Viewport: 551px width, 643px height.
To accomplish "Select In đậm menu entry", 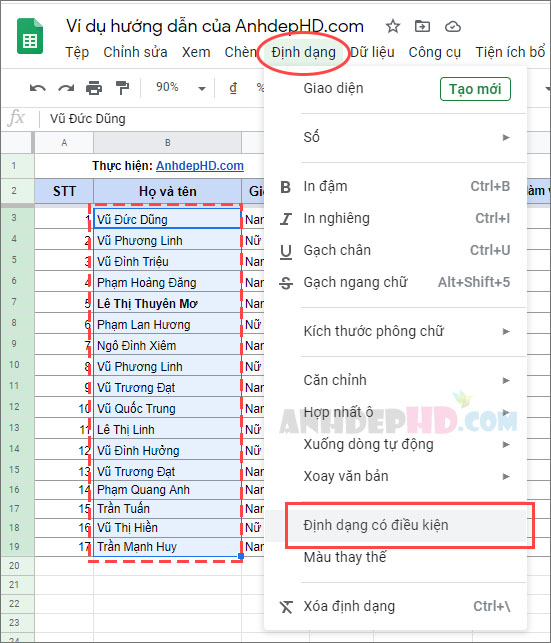I will tap(396, 187).
